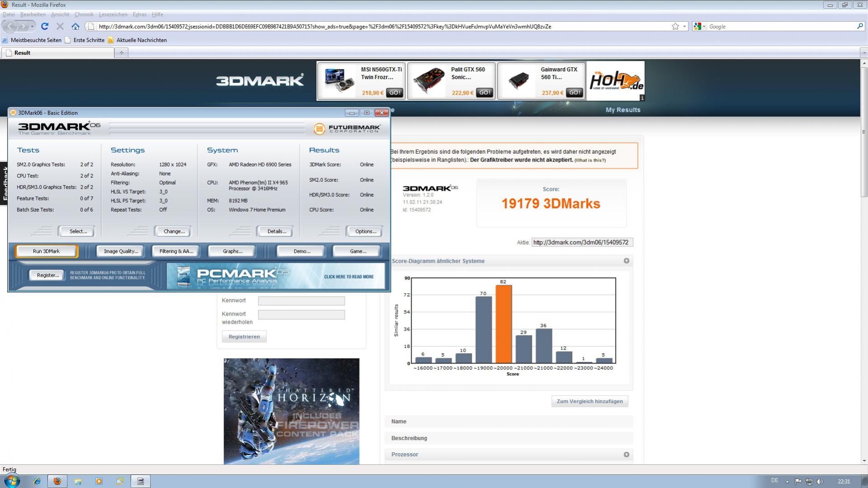Open My Results navigation link
The height and width of the screenshot is (488, 868).
[623, 110]
